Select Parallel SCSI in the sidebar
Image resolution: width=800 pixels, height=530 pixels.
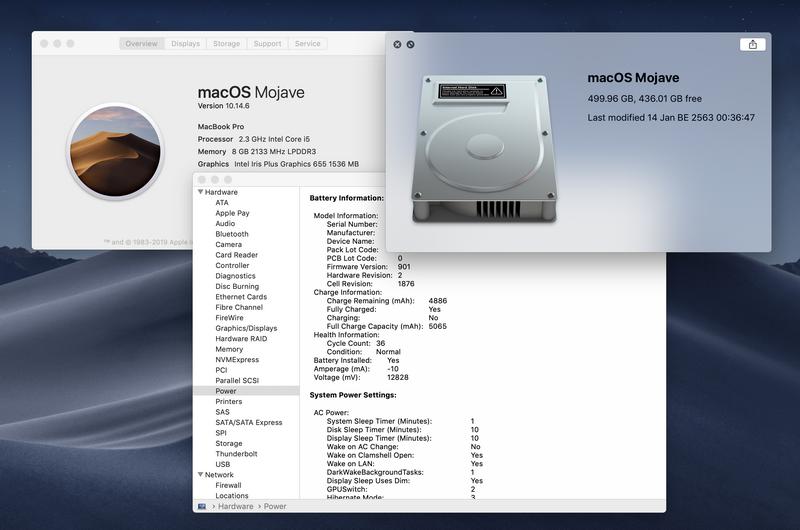click(x=237, y=381)
